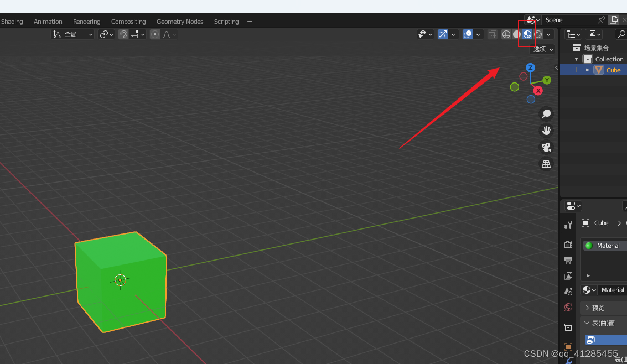Open the viewport shading options dropdown
The image size is (627, 364).
[x=548, y=34]
